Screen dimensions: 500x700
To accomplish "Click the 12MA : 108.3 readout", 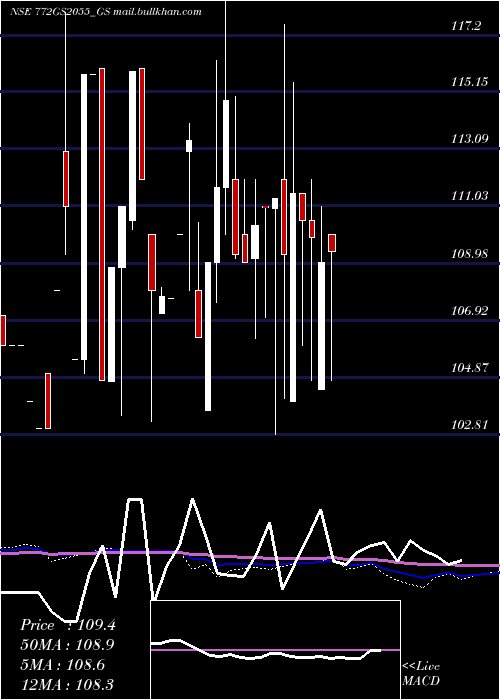I will tap(66, 684).
